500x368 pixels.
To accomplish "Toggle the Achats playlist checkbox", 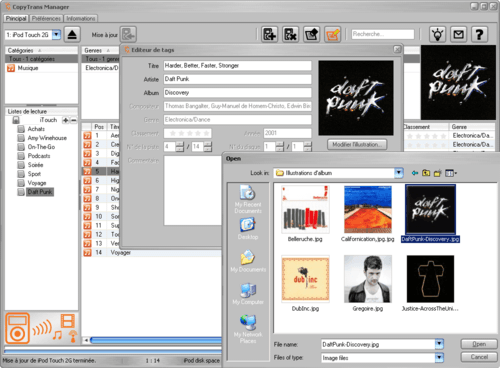I will pyautogui.click(x=21, y=129).
